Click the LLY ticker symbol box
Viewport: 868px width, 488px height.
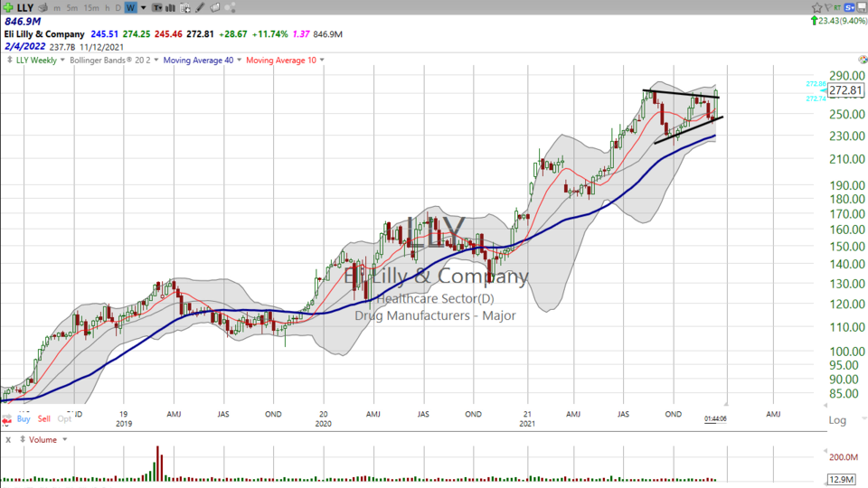click(x=25, y=8)
